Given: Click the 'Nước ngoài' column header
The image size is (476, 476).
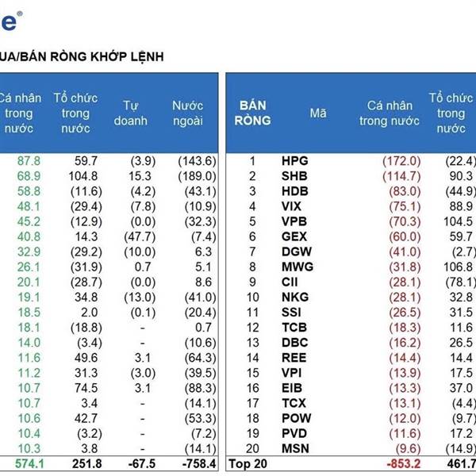Looking at the screenshot, I should point(187,113).
